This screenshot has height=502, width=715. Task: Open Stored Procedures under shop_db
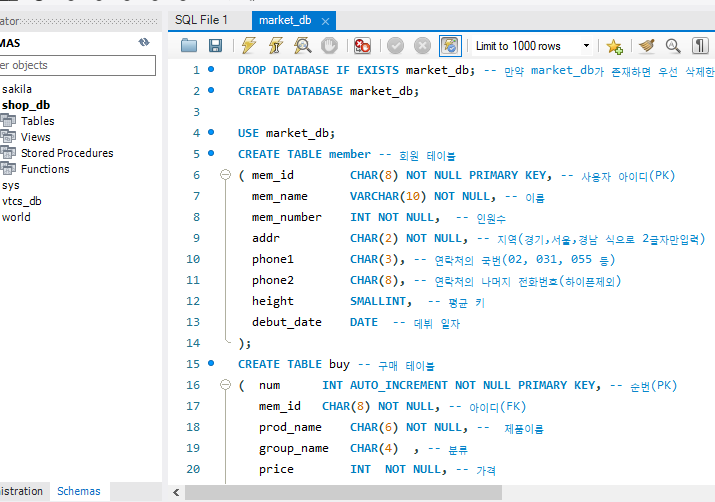(67, 153)
